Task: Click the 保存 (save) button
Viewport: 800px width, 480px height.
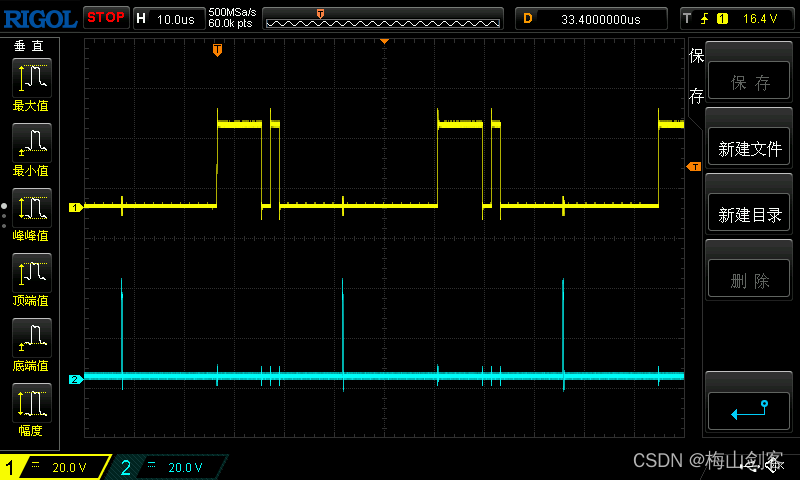Action: [749, 81]
